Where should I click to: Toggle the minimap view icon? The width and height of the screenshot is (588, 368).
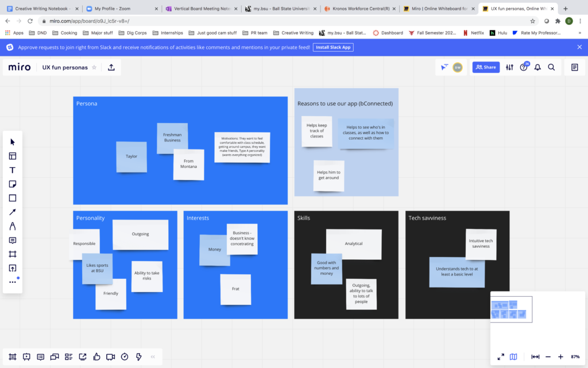513,356
